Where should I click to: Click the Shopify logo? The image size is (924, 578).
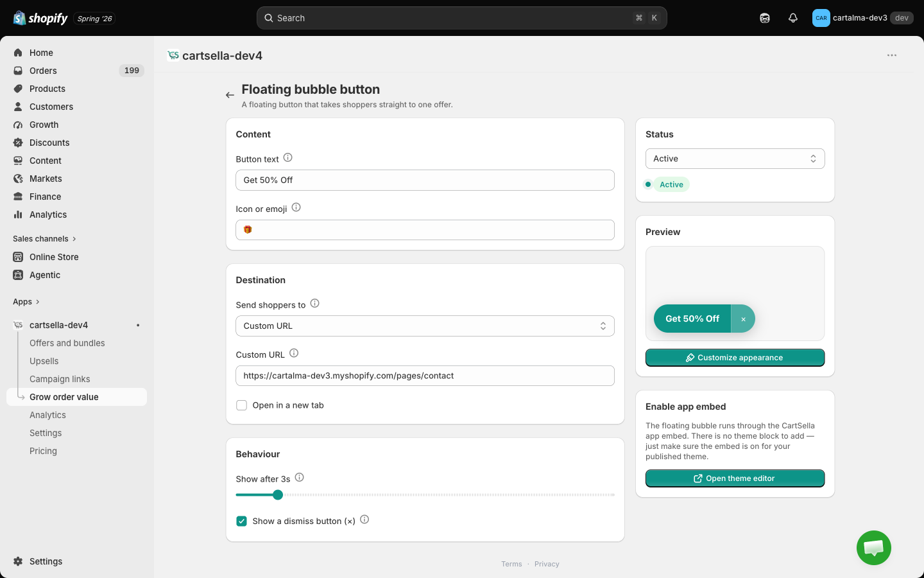pyautogui.click(x=40, y=18)
